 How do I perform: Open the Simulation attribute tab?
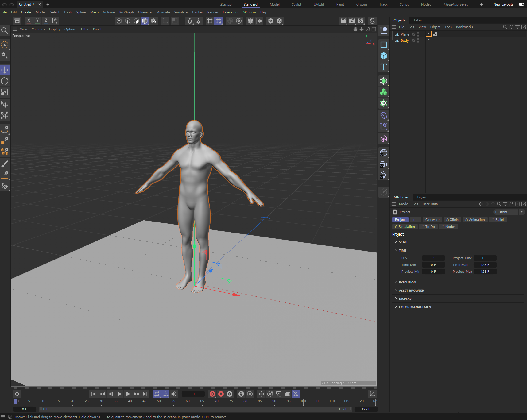(405, 227)
